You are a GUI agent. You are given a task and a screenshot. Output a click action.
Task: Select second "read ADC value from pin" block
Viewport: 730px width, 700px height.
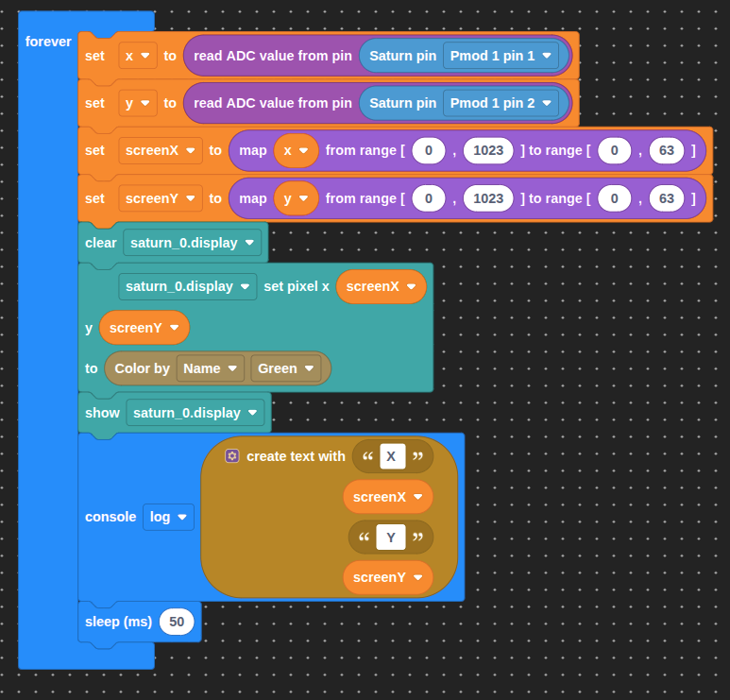[273, 103]
